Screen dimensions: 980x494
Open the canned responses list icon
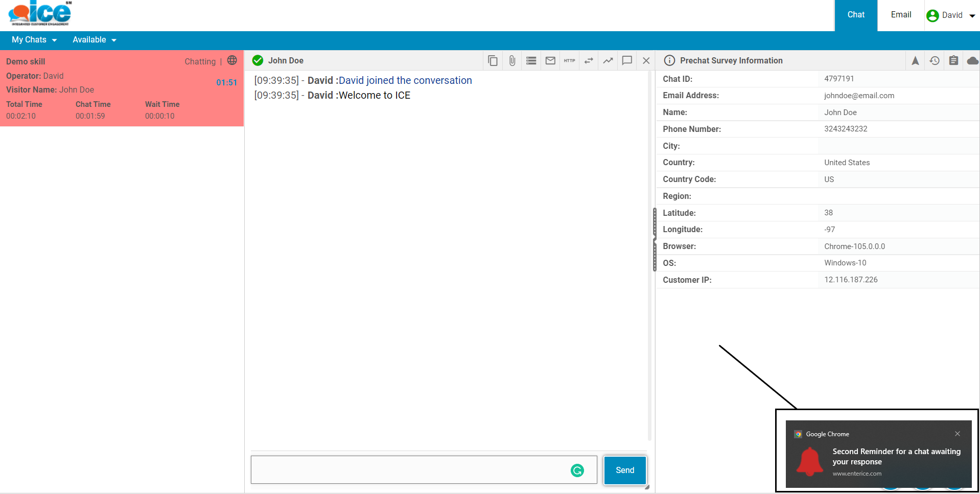tap(531, 61)
